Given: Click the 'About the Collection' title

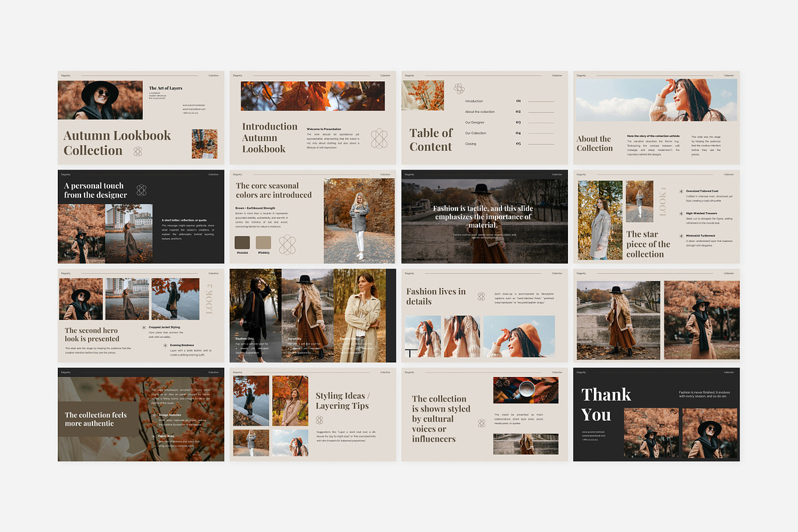Looking at the screenshot, I should 595,144.
